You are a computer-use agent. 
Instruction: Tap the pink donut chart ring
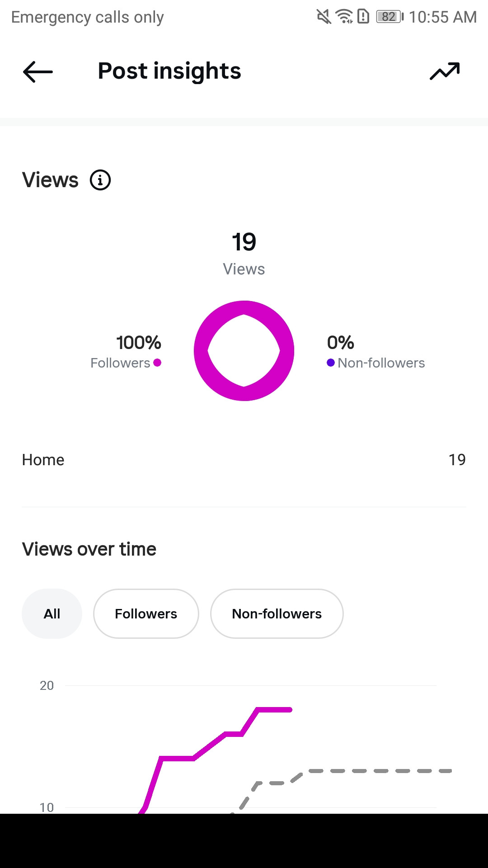pos(201,351)
